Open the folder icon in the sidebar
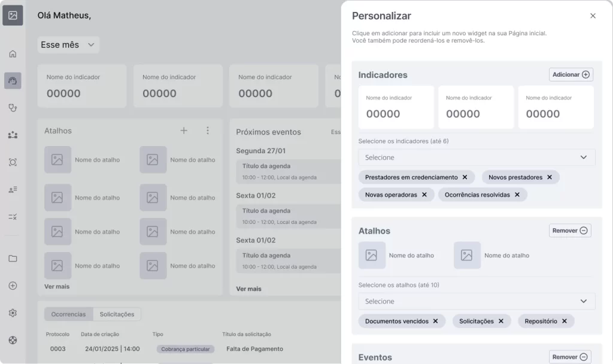613x364 pixels. [13, 259]
